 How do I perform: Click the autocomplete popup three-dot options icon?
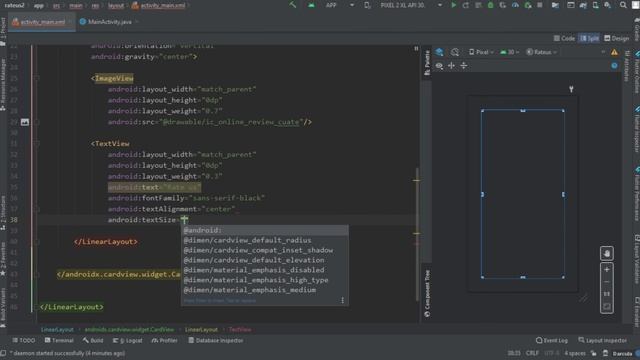pos(342,300)
